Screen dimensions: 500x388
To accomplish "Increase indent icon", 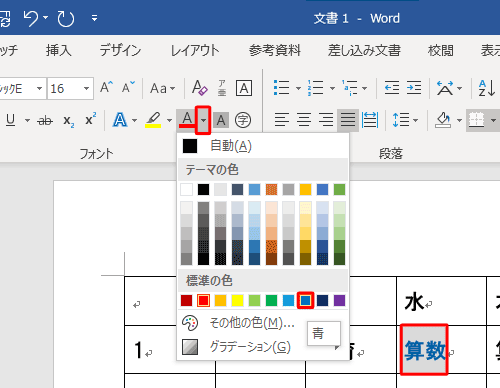I will tap(414, 88).
